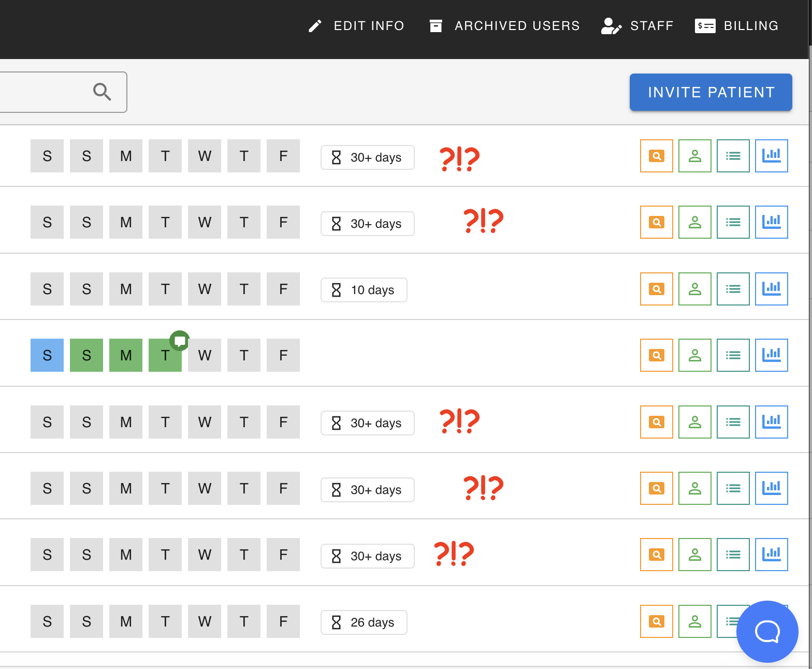Select the green M day tile

[x=126, y=355]
